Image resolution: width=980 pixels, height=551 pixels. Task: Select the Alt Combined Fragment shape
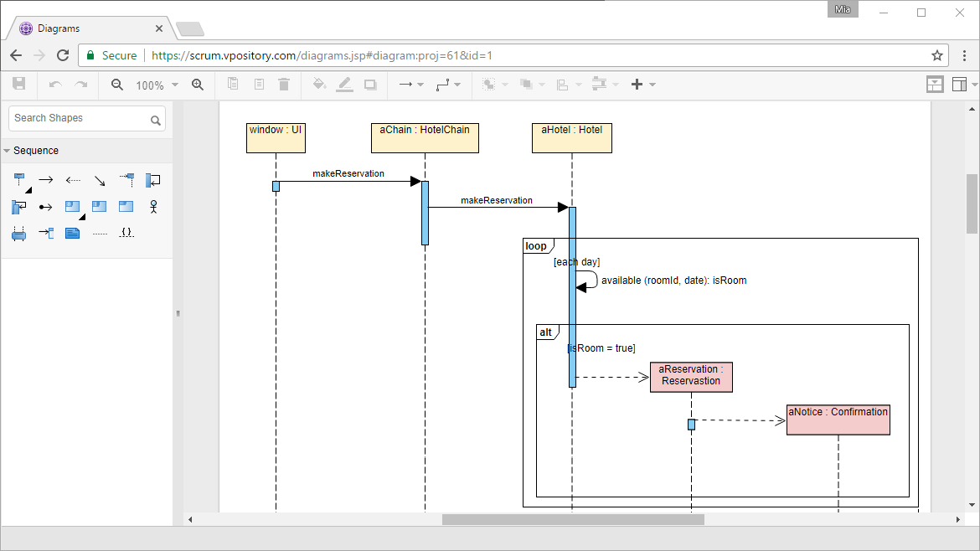[73, 207]
